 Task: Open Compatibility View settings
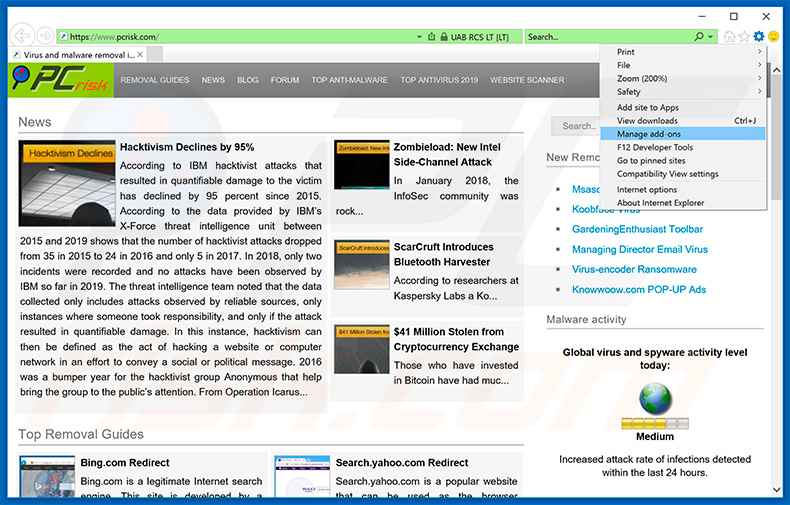pyautogui.click(x=683, y=174)
